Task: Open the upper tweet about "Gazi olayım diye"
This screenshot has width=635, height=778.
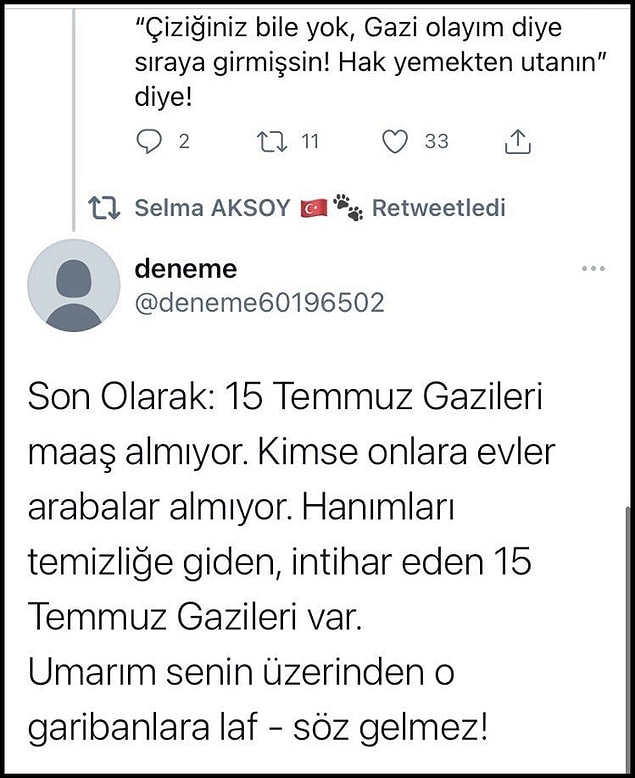Action: coord(372,62)
